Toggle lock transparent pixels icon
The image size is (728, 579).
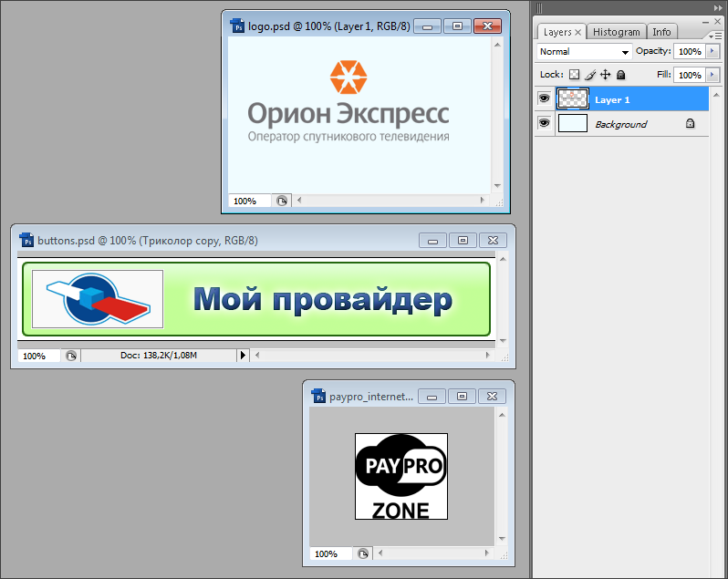click(575, 74)
